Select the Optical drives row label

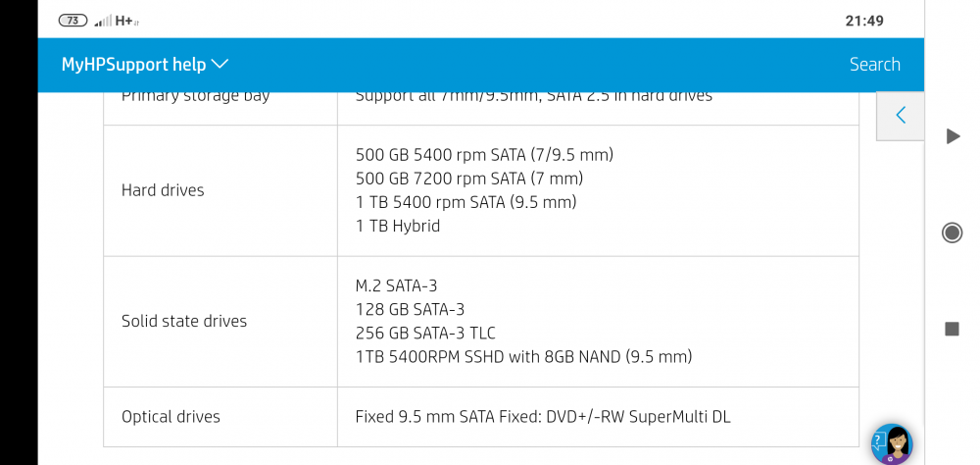point(171,417)
